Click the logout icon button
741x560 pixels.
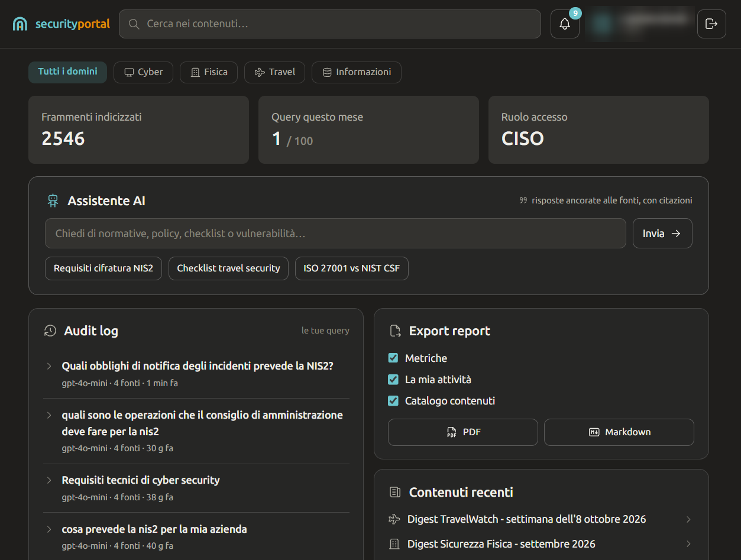[711, 24]
